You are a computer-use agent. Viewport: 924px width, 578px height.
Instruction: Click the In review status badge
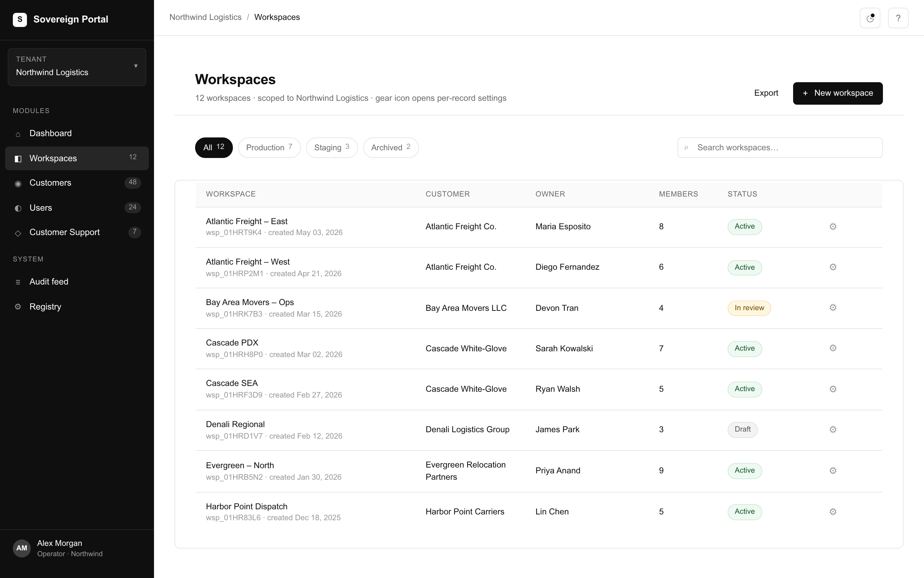[749, 308]
